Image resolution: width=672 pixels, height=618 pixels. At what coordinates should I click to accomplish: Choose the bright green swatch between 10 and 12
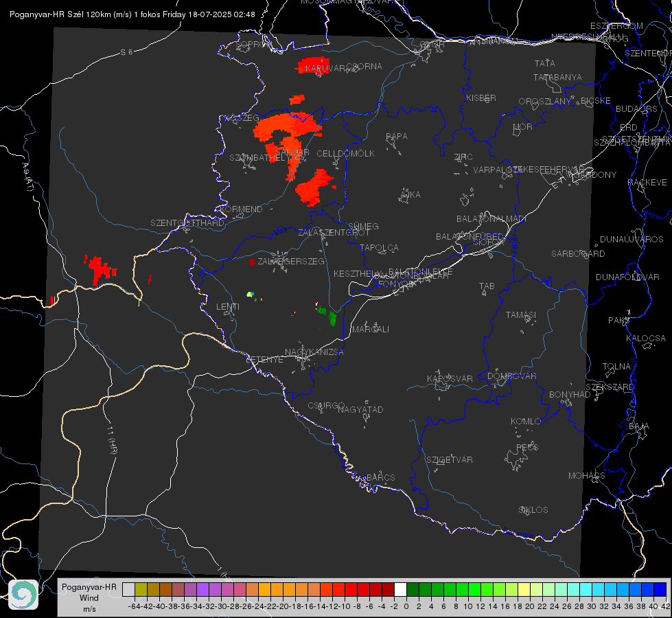pyautogui.click(x=474, y=590)
